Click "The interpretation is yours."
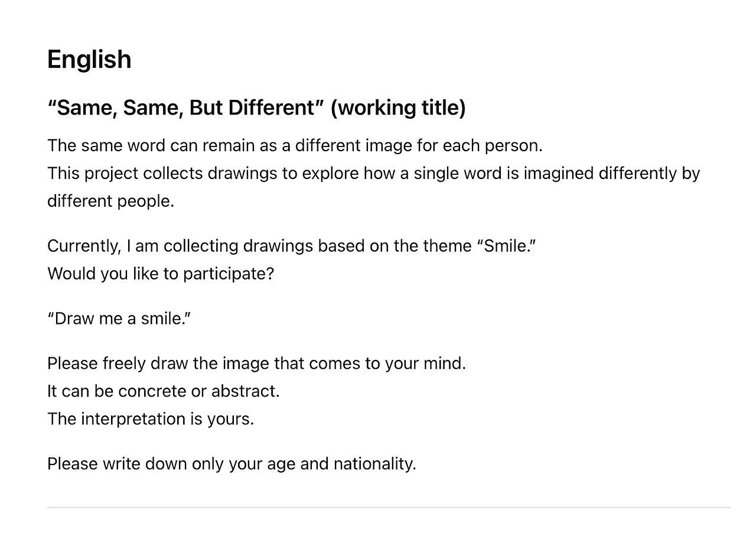This screenshot has height=533, width=756. pyautogui.click(x=151, y=419)
